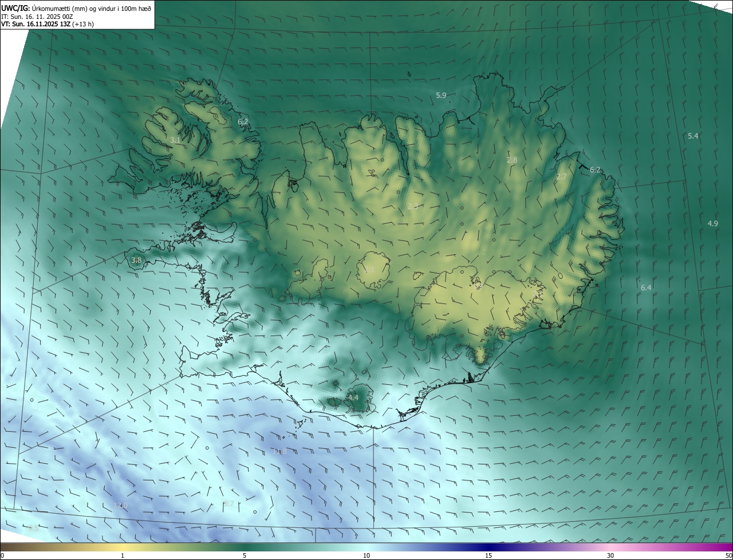
Task: Pick the 12.0 value in the southwest ocean
Action: (120, 505)
